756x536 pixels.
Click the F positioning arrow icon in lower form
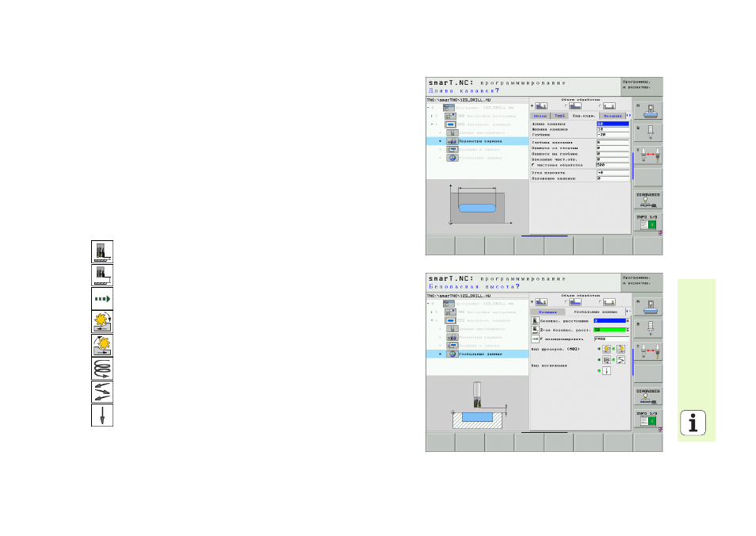point(535,339)
